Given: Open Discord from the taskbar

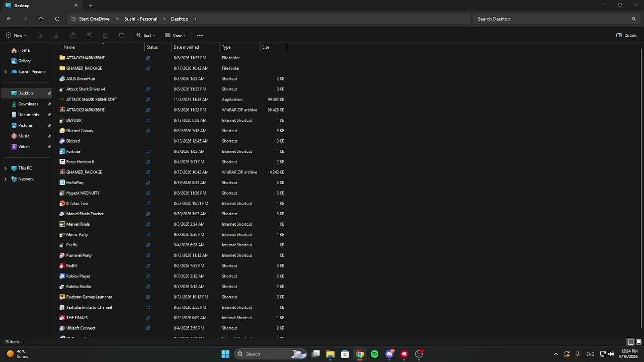Looking at the screenshot, I should 389,354.
